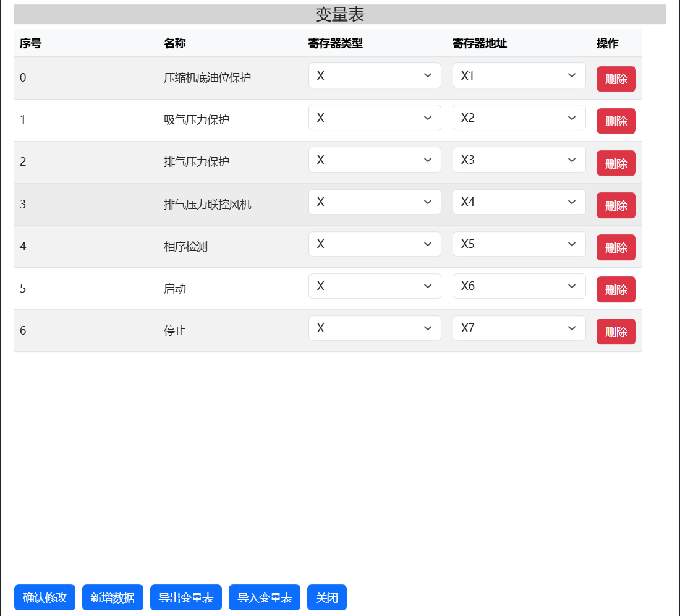This screenshot has height=616, width=680.
Task: Import table using 导入变量表 button
Action: coord(264,597)
